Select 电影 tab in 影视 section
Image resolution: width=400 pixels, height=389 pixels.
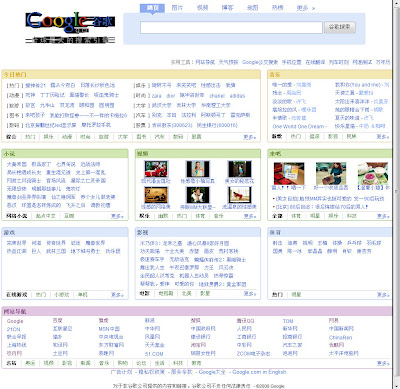144,294
